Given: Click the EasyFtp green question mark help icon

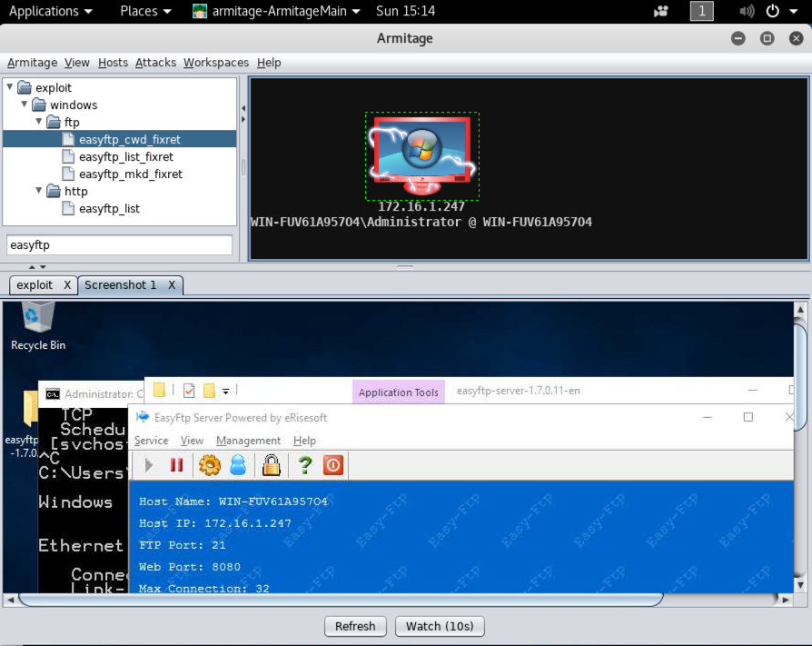Looking at the screenshot, I should (x=305, y=465).
